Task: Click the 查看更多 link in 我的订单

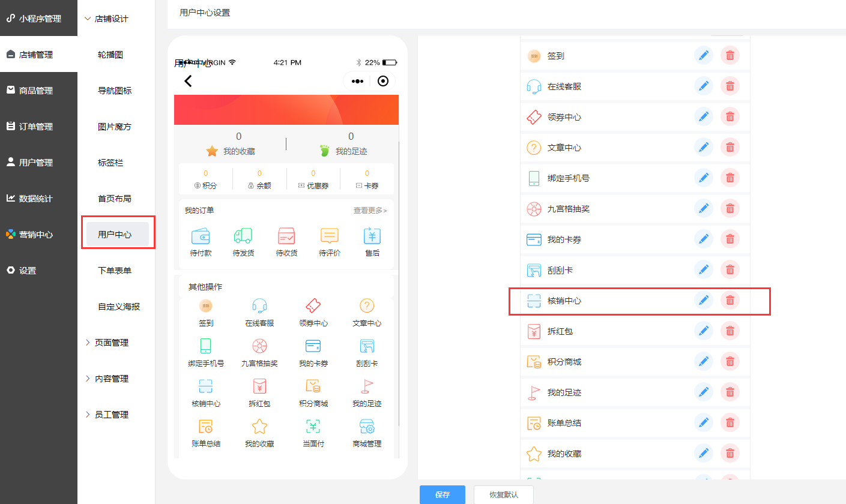Action: point(370,211)
